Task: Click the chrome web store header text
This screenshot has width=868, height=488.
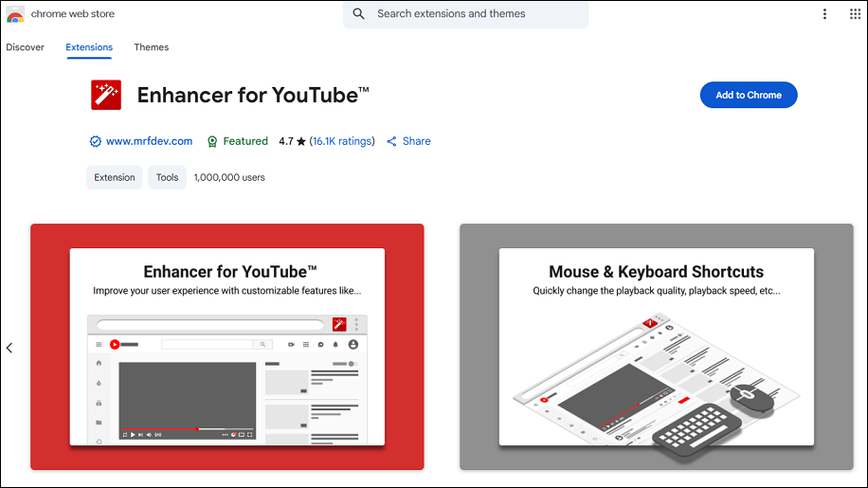Action: 73,14
